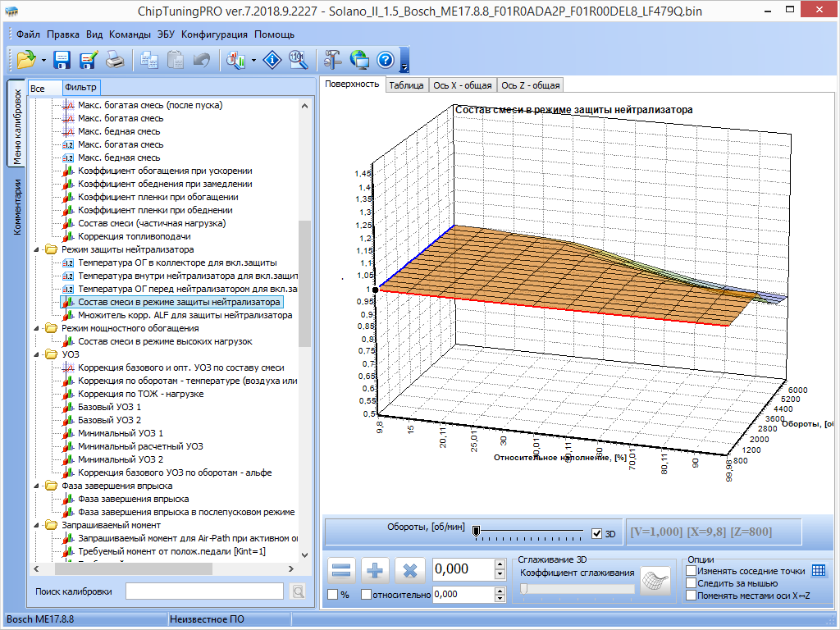Open dropdown arrow next to open folder icon

click(x=43, y=60)
